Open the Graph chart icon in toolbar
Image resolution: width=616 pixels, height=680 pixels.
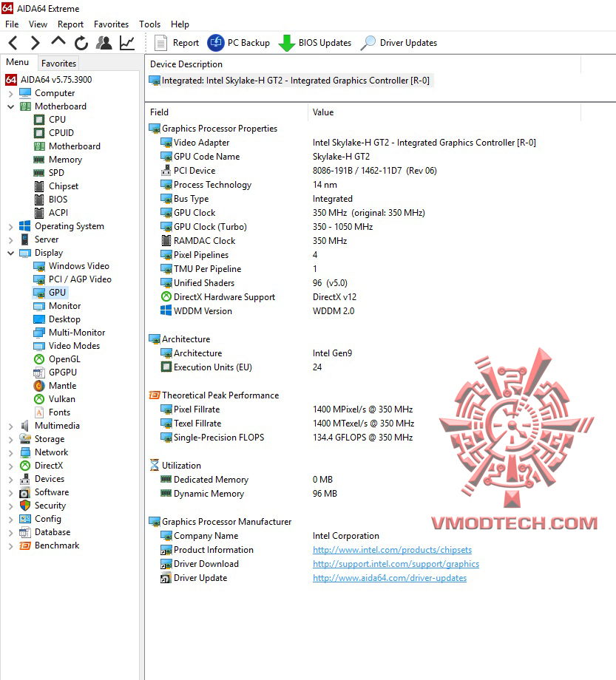click(x=127, y=43)
